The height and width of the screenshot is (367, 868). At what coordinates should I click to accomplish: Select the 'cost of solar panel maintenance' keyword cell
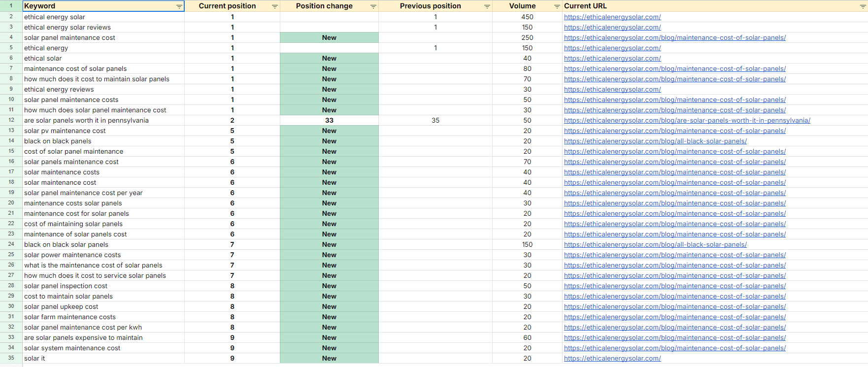[103, 151]
